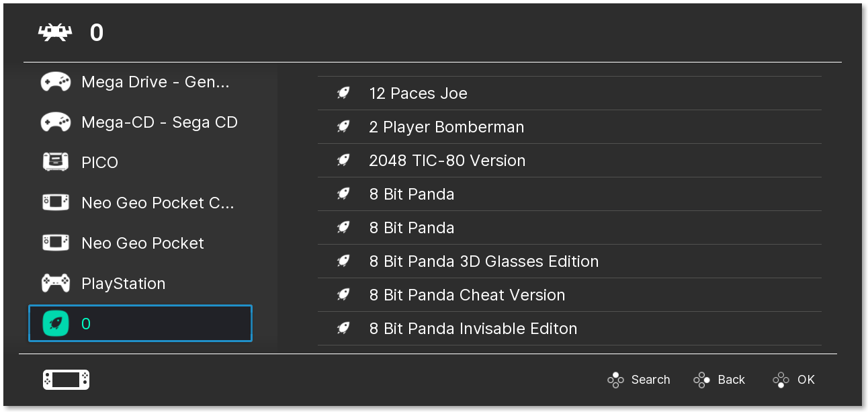Open 8 Bit Panda Cheat Version
The height and width of the screenshot is (412, 868).
pyautogui.click(x=467, y=294)
